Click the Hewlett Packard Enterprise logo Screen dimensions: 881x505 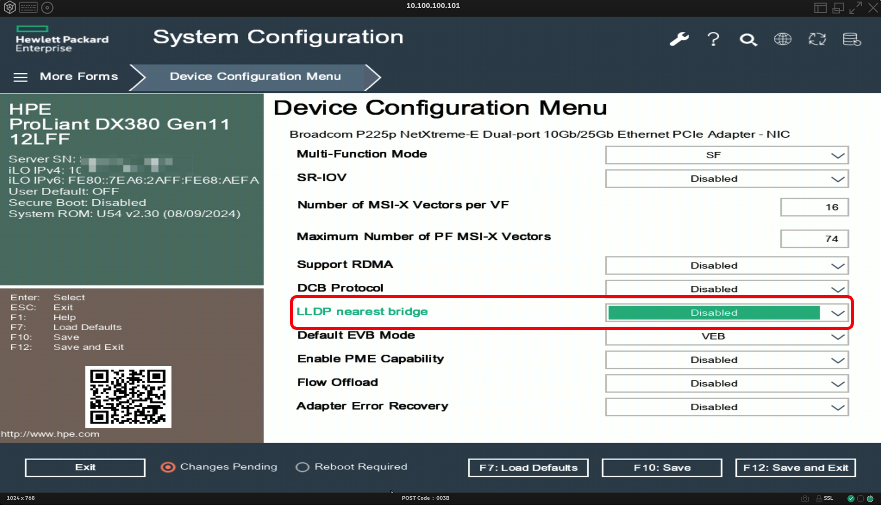click(62, 39)
